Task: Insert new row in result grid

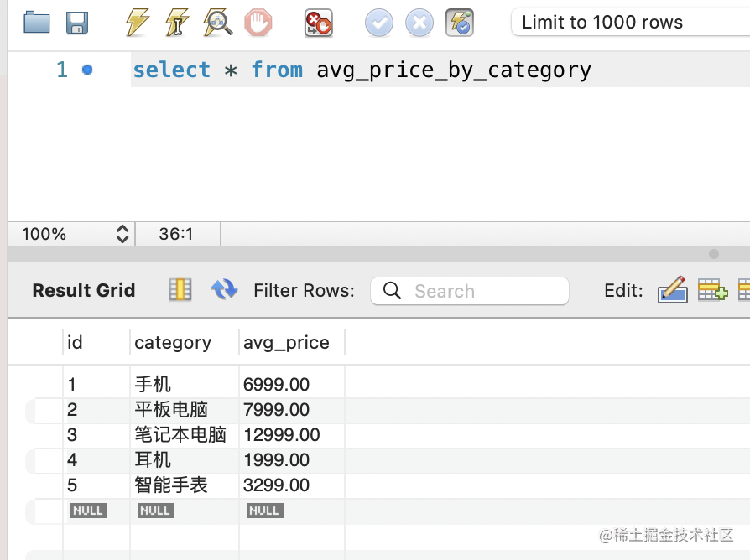Action: pos(711,290)
